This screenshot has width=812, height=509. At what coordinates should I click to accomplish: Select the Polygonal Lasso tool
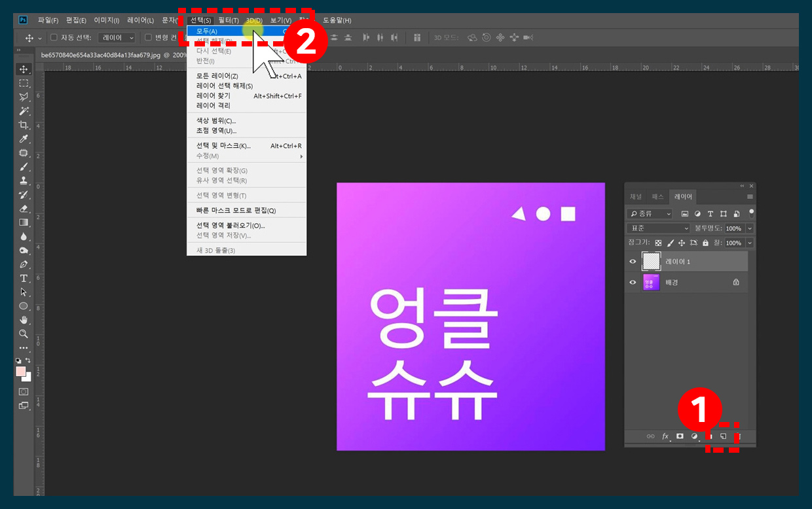tap(24, 97)
